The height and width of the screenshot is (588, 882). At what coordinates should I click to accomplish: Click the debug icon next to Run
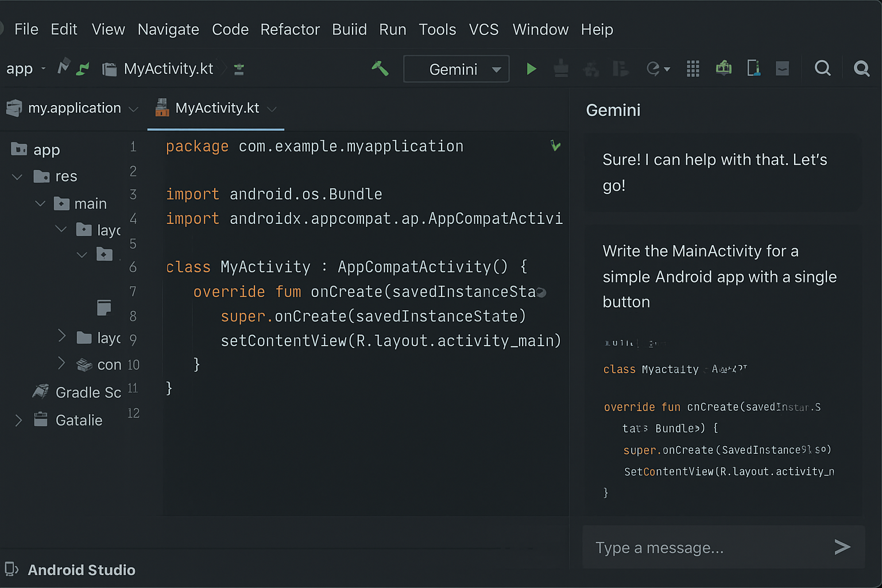[561, 69]
